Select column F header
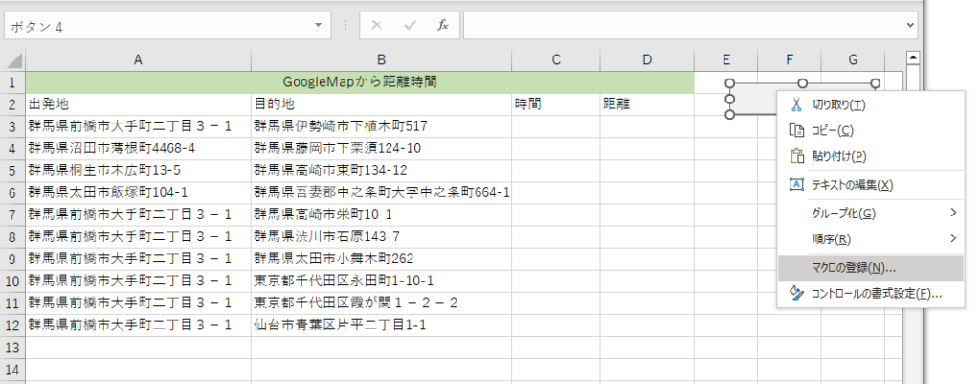Viewport: 980px width, 384px height. click(x=790, y=60)
